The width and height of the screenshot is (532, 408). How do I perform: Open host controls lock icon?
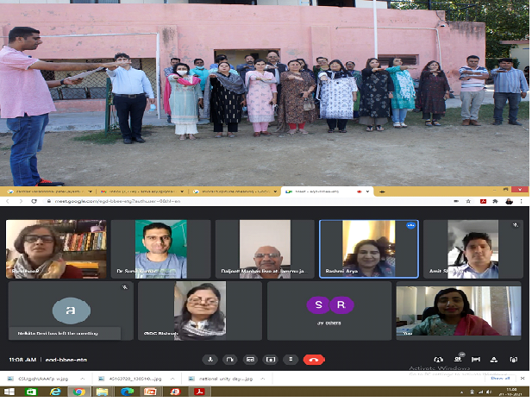(x=515, y=359)
